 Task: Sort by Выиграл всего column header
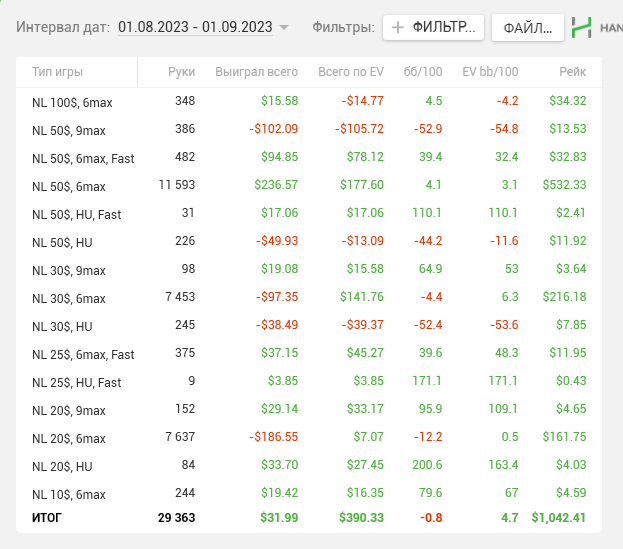point(256,72)
